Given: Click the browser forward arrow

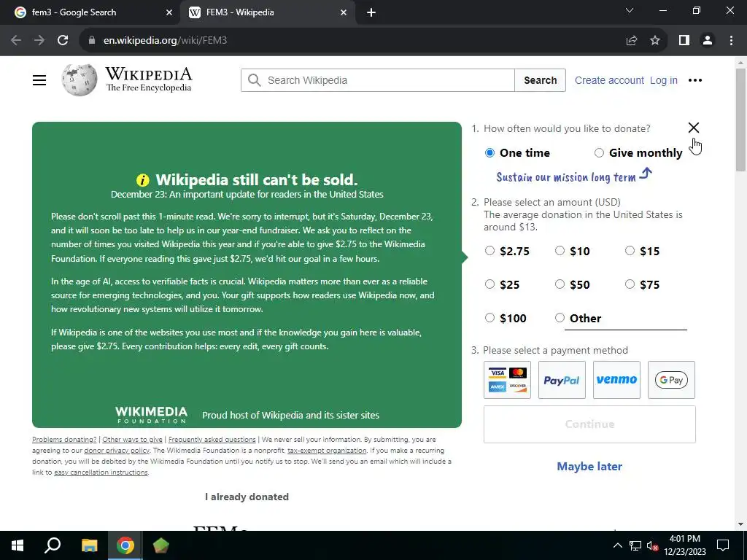Looking at the screenshot, I should [39, 41].
